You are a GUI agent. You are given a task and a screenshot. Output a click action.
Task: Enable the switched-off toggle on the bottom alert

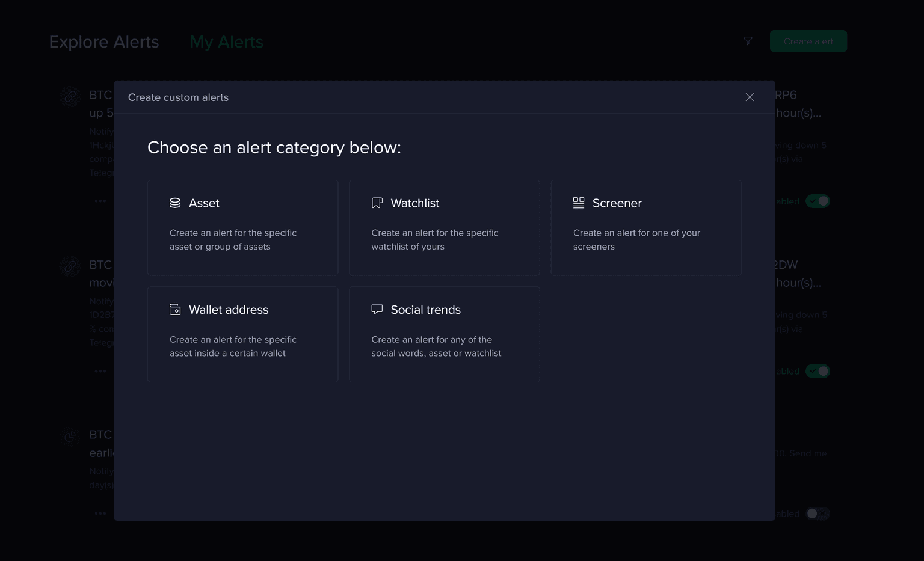pos(818,513)
